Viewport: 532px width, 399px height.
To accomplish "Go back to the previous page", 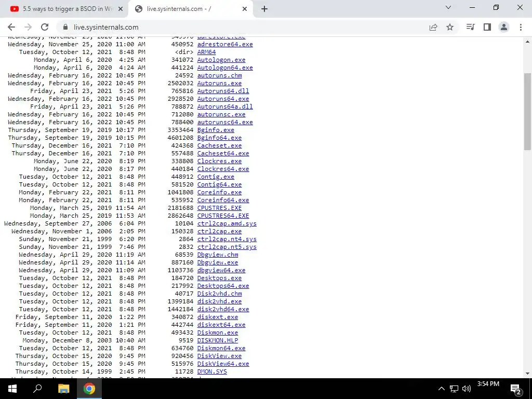I will pos(11,27).
